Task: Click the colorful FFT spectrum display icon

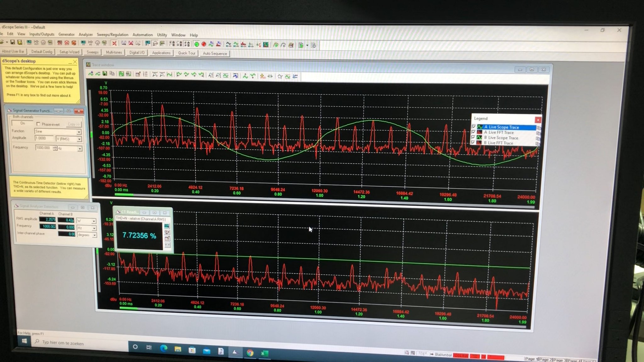Action: (x=266, y=45)
